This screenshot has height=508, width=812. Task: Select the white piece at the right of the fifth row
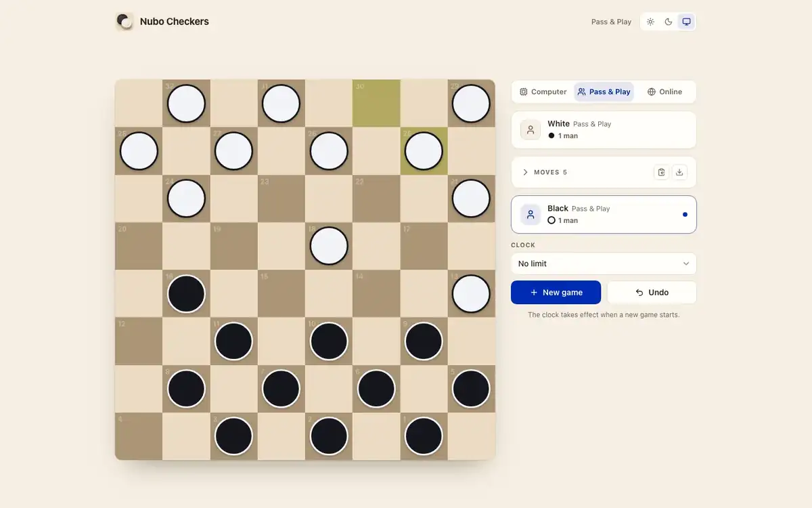coord(471,294)
